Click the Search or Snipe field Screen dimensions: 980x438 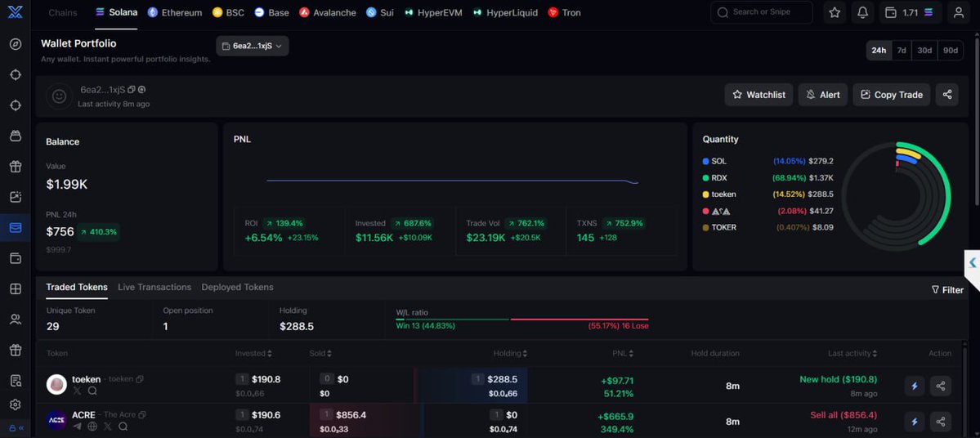click(x=762, y=12)
